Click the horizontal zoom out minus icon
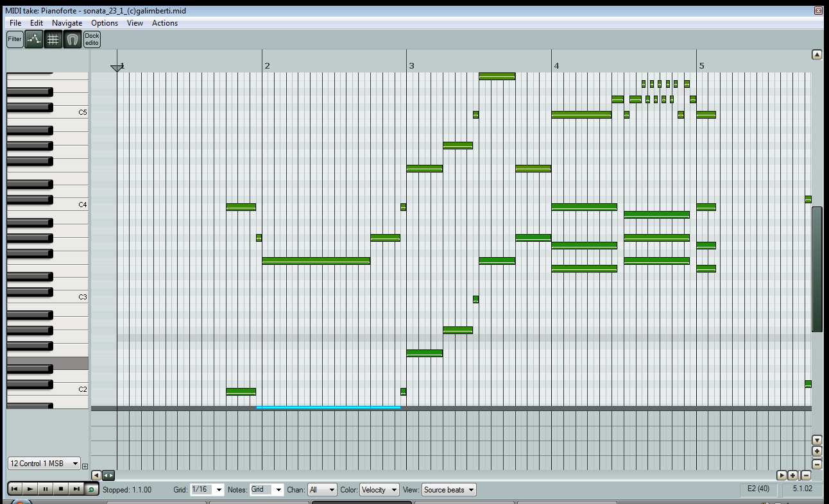 [806, 475]
